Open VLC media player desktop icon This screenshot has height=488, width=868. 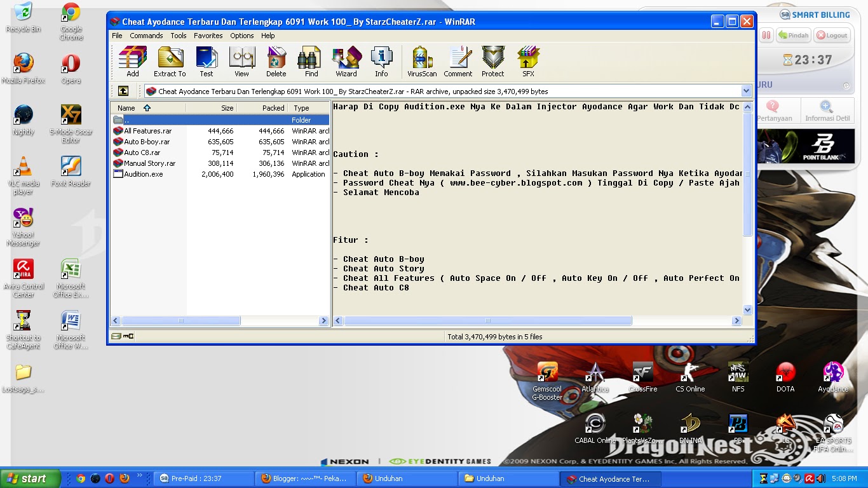click(x=23, y=175)
